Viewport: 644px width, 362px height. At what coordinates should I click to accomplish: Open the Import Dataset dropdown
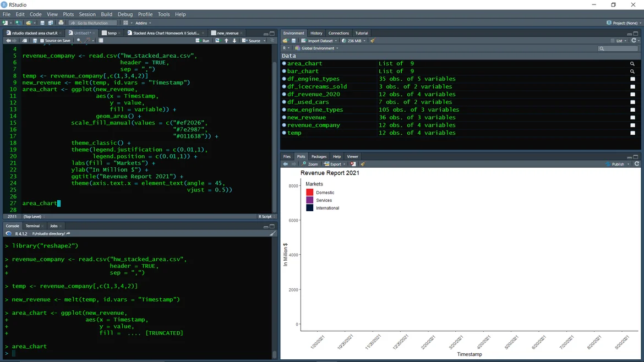(319, 41)
